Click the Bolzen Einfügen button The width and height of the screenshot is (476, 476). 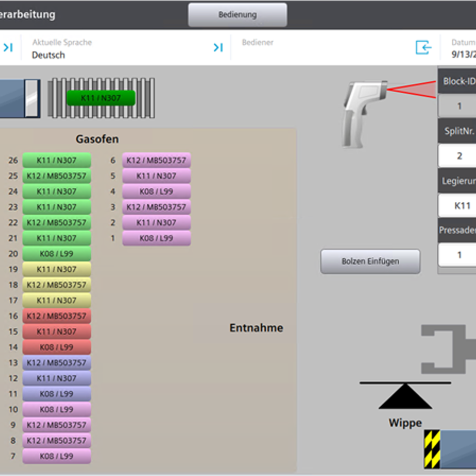(x=370, y=261)
